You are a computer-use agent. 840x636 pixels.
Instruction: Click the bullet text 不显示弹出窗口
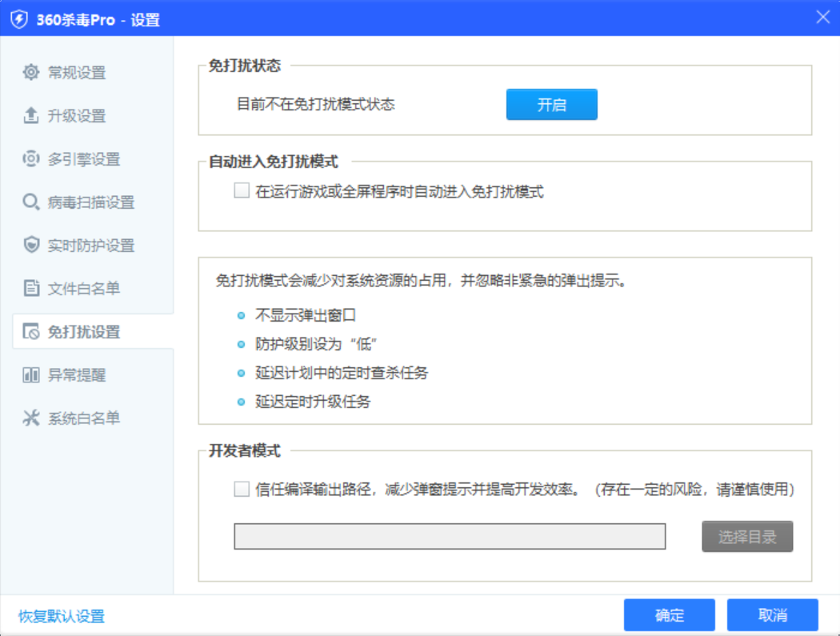pyautogui.click(x=306, y=315)
